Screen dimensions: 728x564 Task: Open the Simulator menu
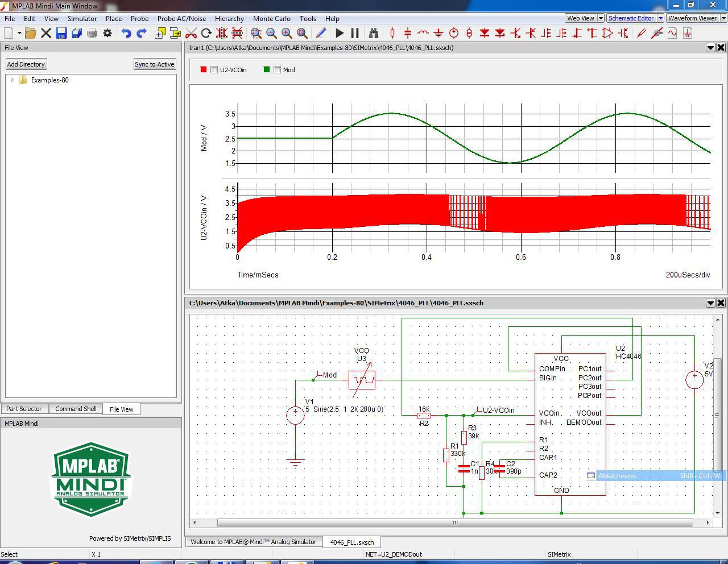(x=82, y=18)
